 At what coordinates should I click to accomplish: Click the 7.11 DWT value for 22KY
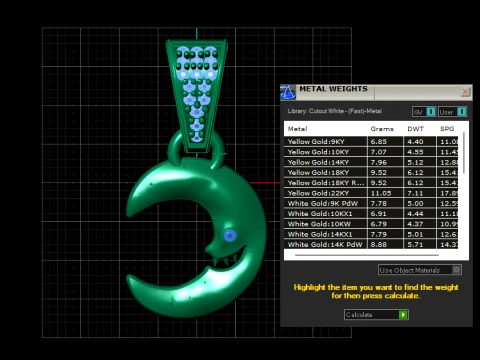415,193
